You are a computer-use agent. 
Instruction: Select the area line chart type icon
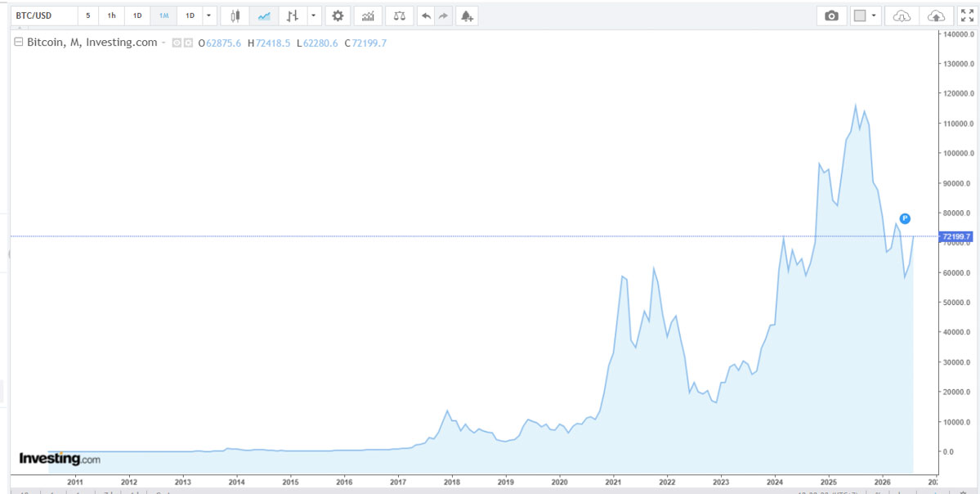(264, 16)
